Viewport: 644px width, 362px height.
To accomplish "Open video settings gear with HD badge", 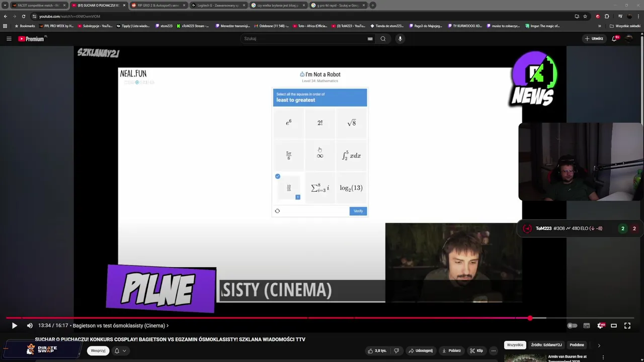I will point(600,325).
